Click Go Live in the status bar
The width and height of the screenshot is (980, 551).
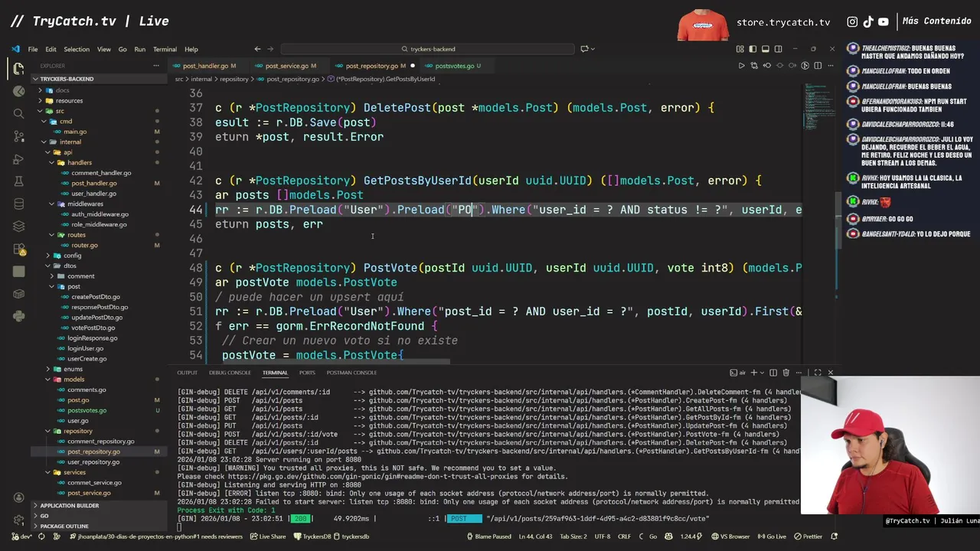click(772, 536)
